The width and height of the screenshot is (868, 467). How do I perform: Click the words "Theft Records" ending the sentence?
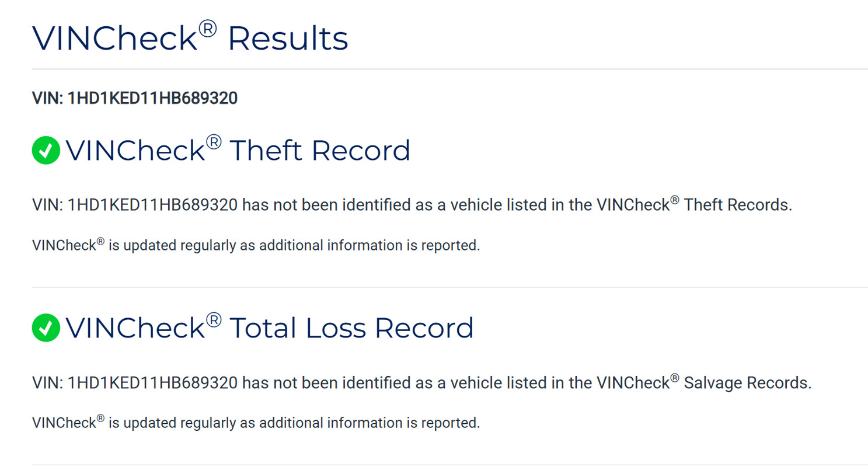click(x=737, y=205)
